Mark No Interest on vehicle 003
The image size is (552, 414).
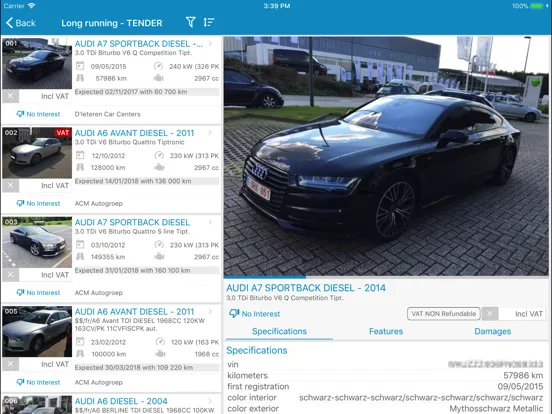tap(38, 293)
